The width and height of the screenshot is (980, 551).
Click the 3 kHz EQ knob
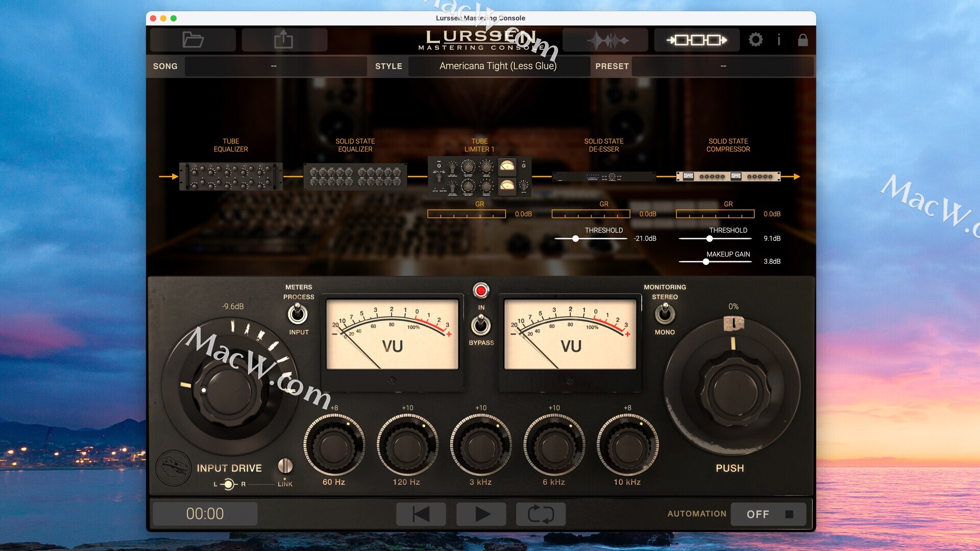pos(480,445)
